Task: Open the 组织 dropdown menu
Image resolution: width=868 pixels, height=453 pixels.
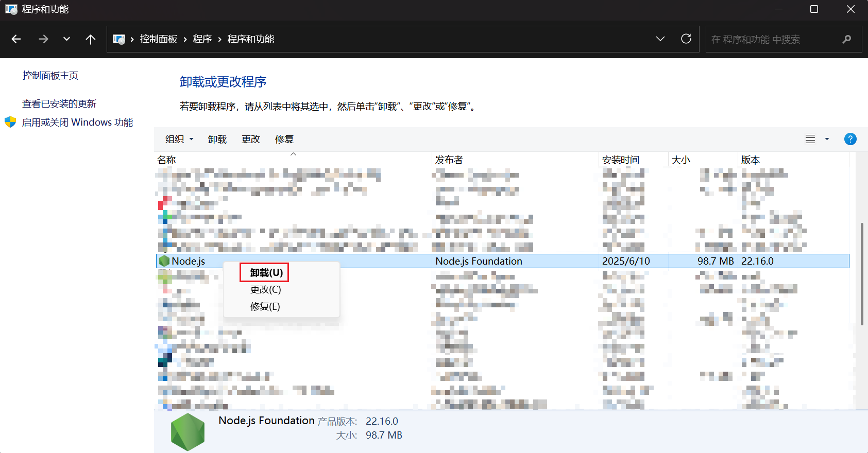Action: (x=179, y=140)
